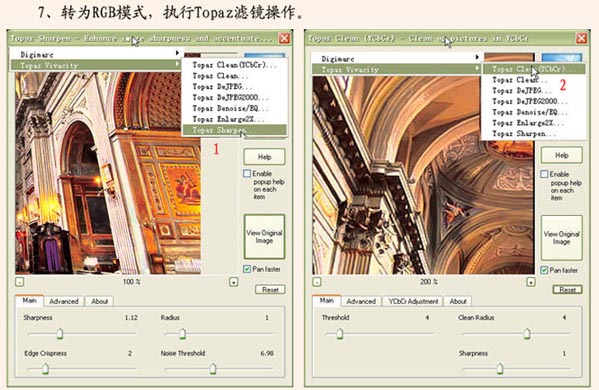The image size is (599, 390).
Task: Open Advanced tab in Sharpen window
Action: (64, 301)
